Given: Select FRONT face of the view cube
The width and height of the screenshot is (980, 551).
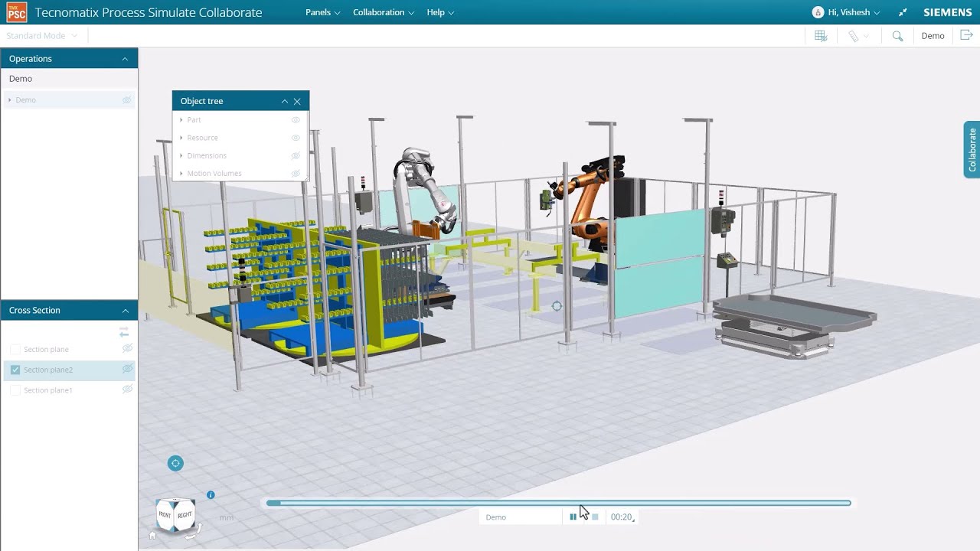Looking at the screenshot, I should coord(165,514).
